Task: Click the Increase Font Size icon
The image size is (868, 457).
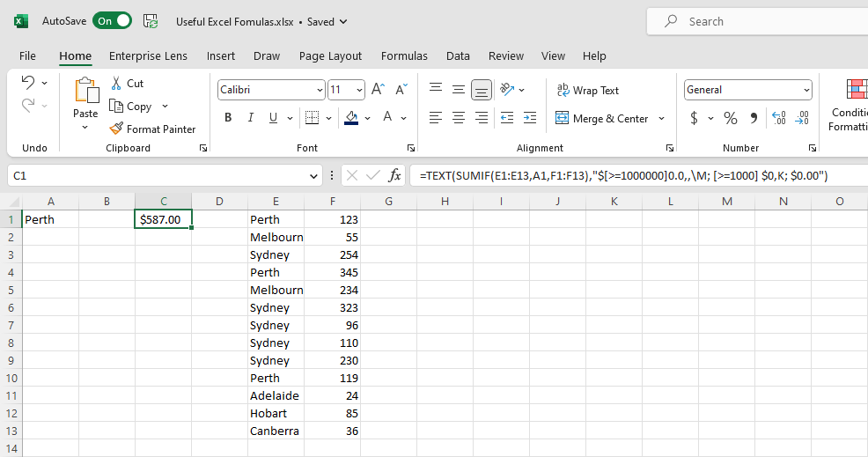Action: tap(378, 90)
